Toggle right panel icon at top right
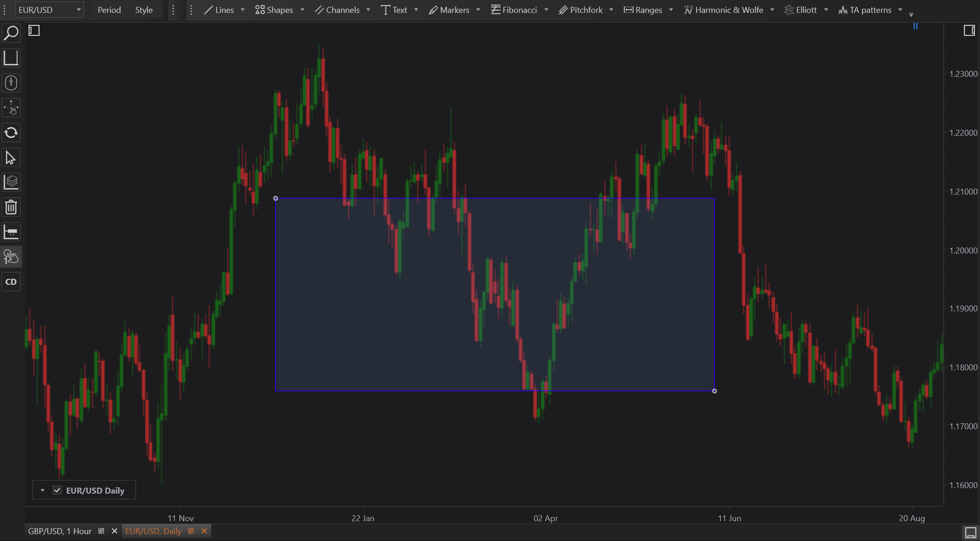 click(x=969, y=31)
